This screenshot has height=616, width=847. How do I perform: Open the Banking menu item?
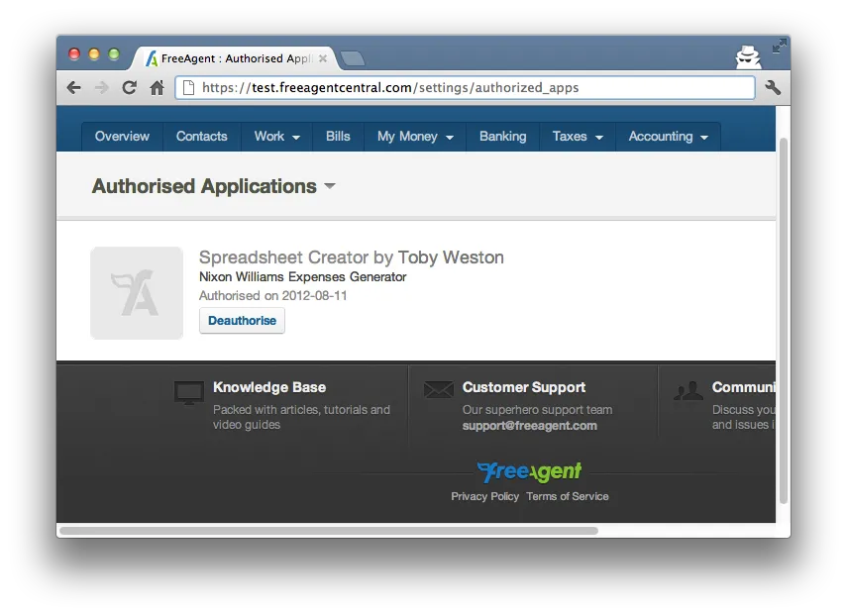[503, 137]
